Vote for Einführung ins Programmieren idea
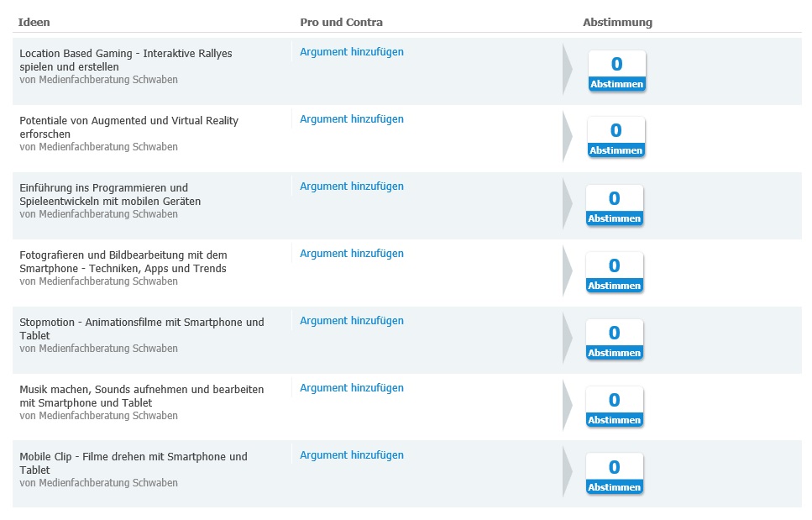812x520 pixels. point(614,218)
